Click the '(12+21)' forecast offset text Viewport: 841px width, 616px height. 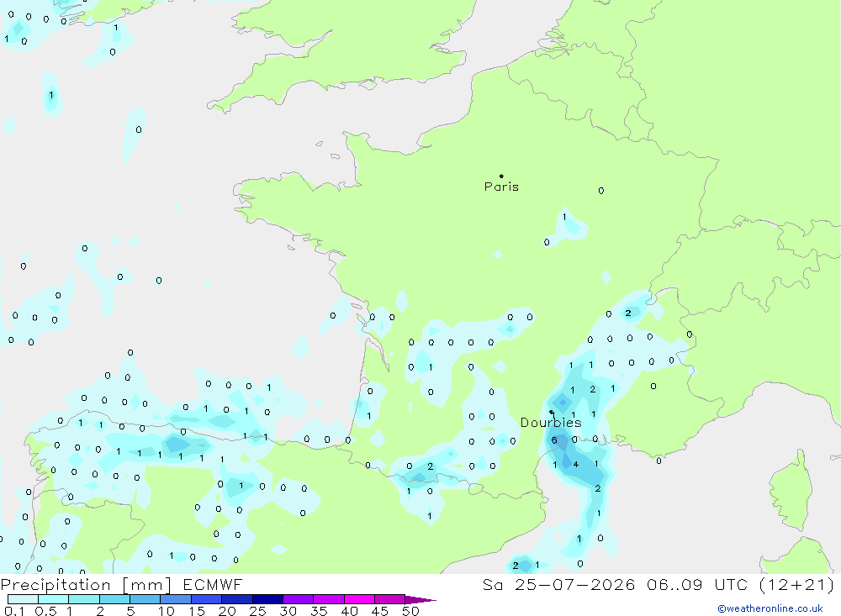[x=796, y=584]
